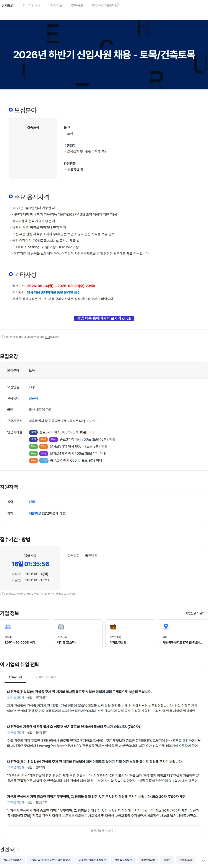Click the 대졸이상 education link
Image resolution: width=208 pixels, height=868 pixels.
click(35, 513)
